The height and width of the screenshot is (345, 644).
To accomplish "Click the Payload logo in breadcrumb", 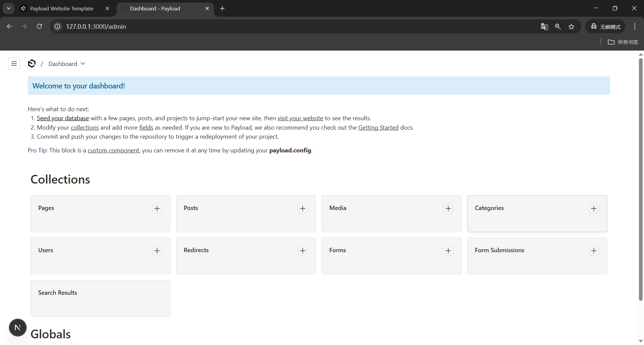I will point(32,64).
